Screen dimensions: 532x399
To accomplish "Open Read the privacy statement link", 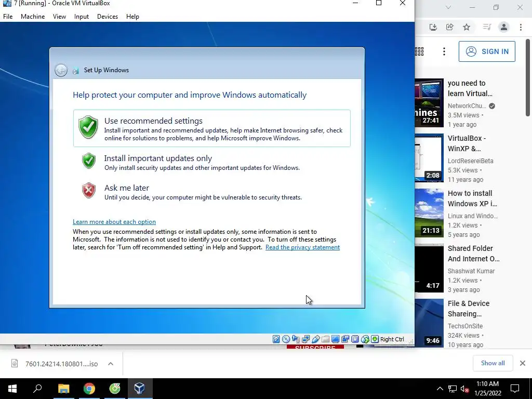I will tap(303, 247).
